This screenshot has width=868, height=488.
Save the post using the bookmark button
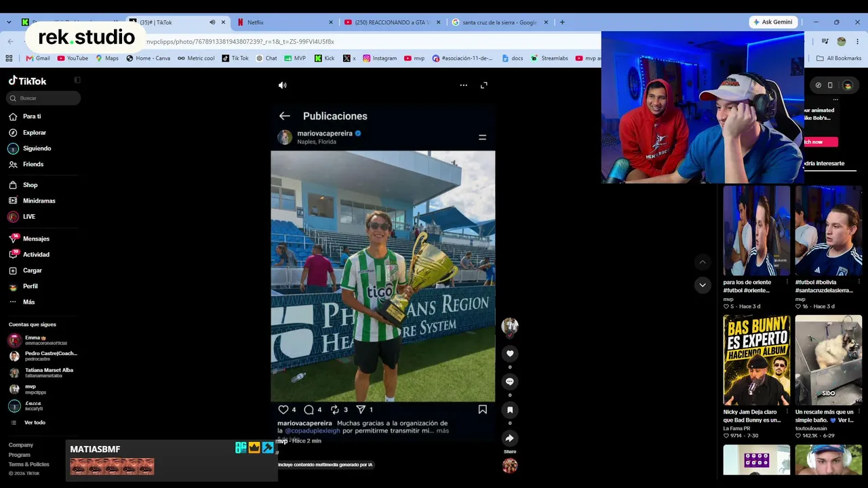(510, 410)
